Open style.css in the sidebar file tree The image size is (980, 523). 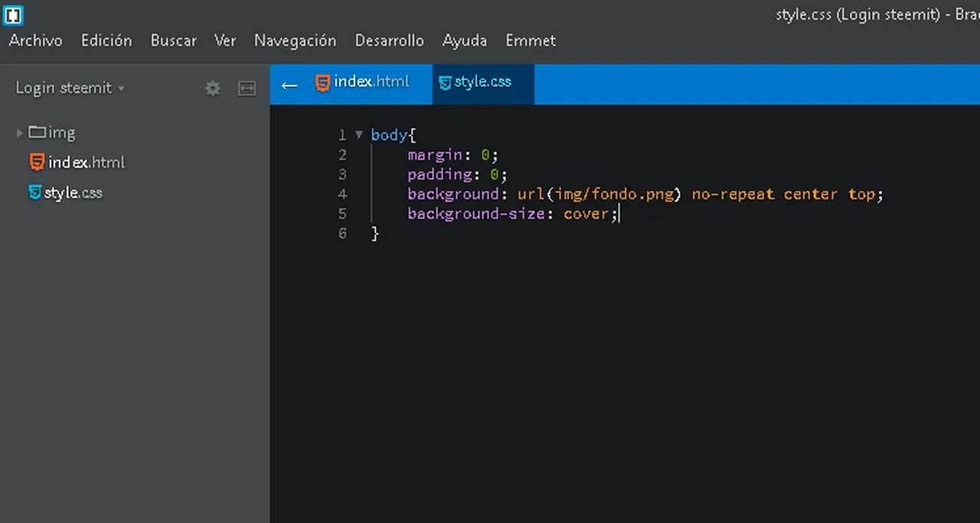tap(73, 193)
